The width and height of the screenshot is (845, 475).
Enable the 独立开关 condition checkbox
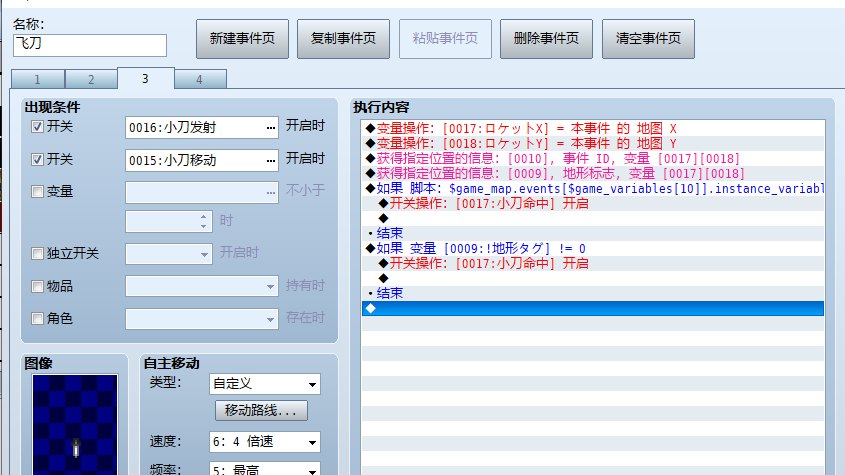37,253
